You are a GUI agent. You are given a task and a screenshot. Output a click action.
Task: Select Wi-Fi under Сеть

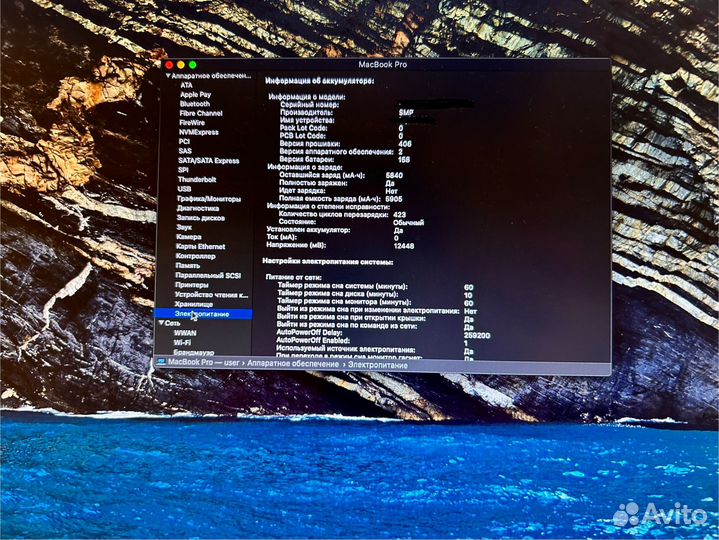coord(182,342)
